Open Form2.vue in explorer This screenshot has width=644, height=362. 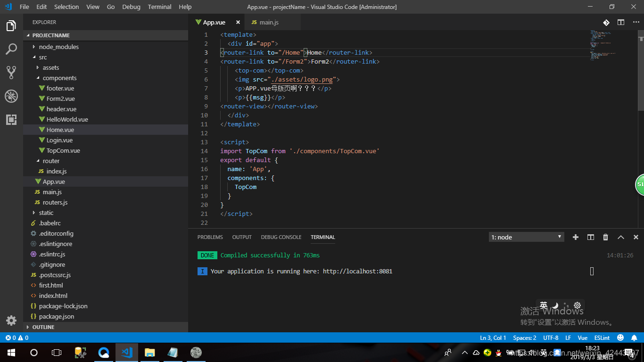click(x=106, y=99)
